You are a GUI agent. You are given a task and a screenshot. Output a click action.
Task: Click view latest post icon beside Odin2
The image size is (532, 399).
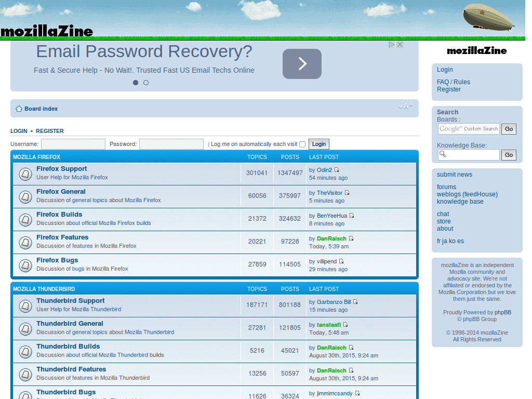pyautogui.click(x=337, y=170)
